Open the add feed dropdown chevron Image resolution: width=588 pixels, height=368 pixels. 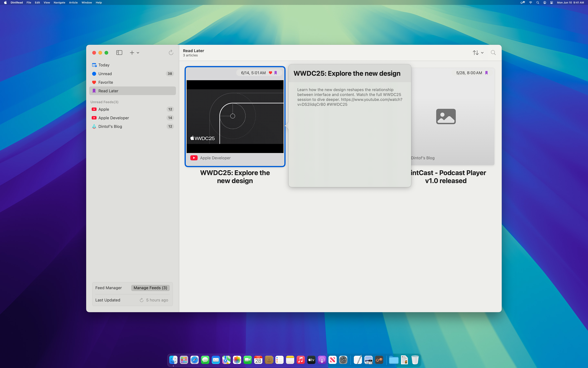coord(138,53)
